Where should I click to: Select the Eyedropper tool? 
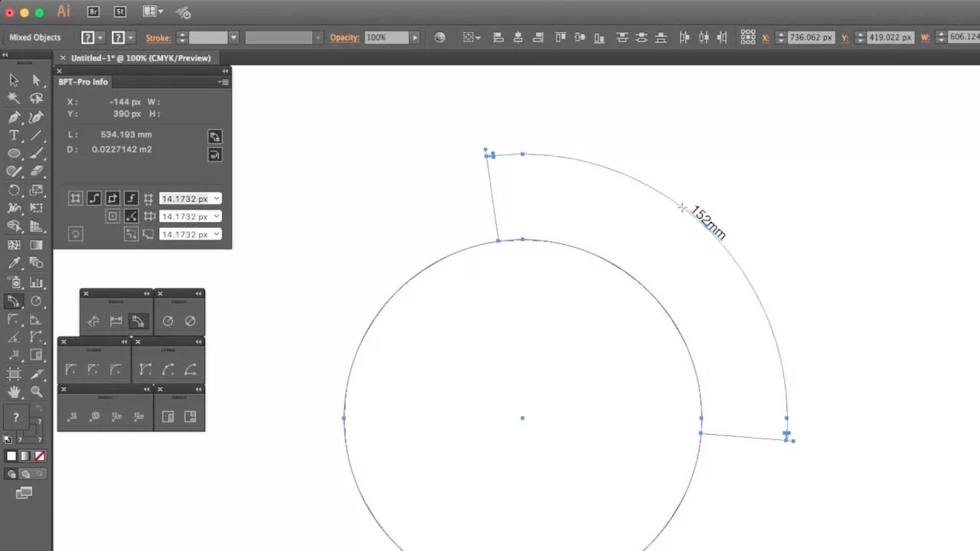[14, 263]
